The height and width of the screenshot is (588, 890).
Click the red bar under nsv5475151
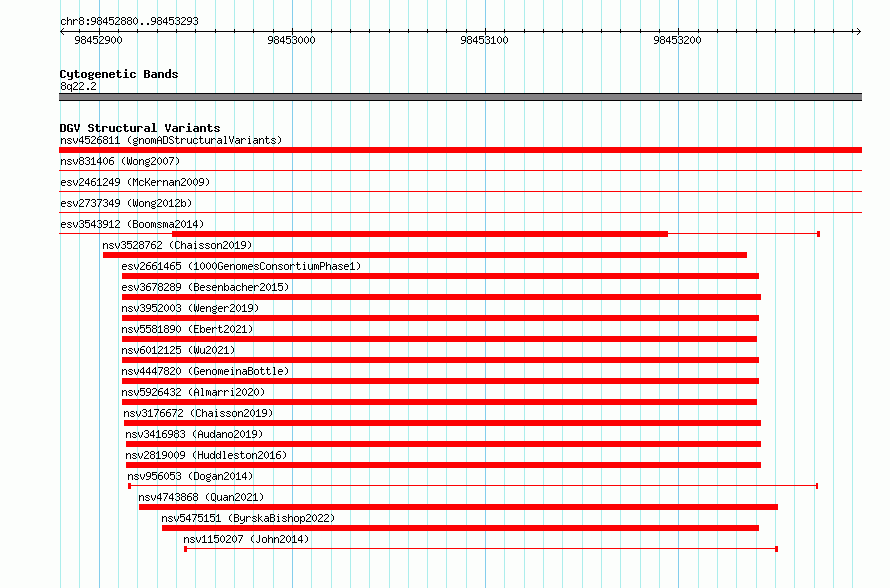[460, 528]
